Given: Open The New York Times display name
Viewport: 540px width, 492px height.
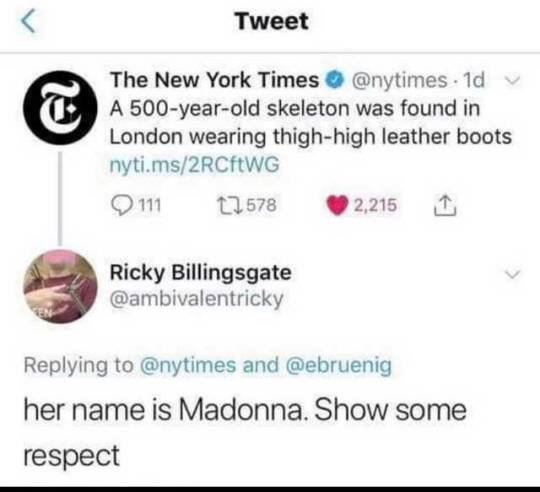Looking at the screenshot, I should (214, 80).
